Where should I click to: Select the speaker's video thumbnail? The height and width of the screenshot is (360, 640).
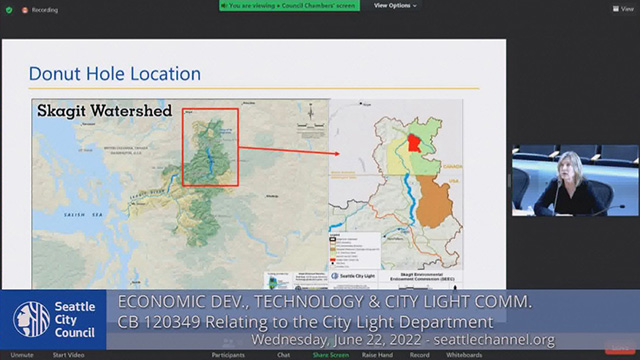click(575, 180)
